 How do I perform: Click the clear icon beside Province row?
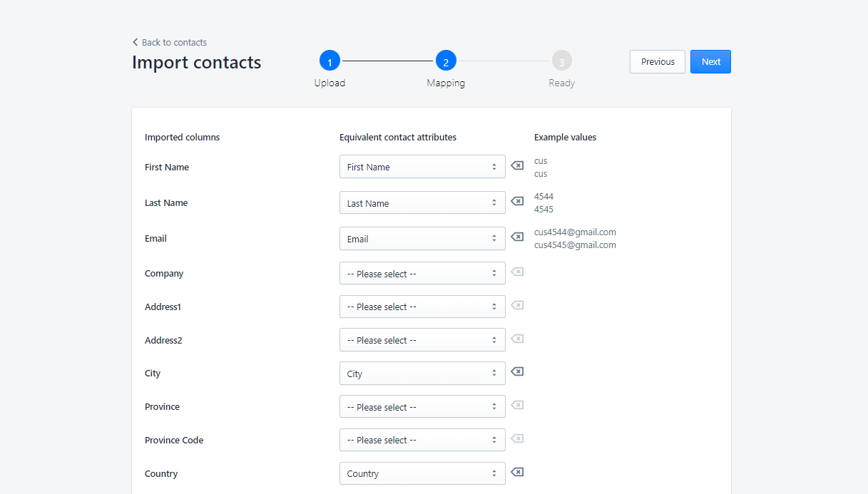(517, 405)
